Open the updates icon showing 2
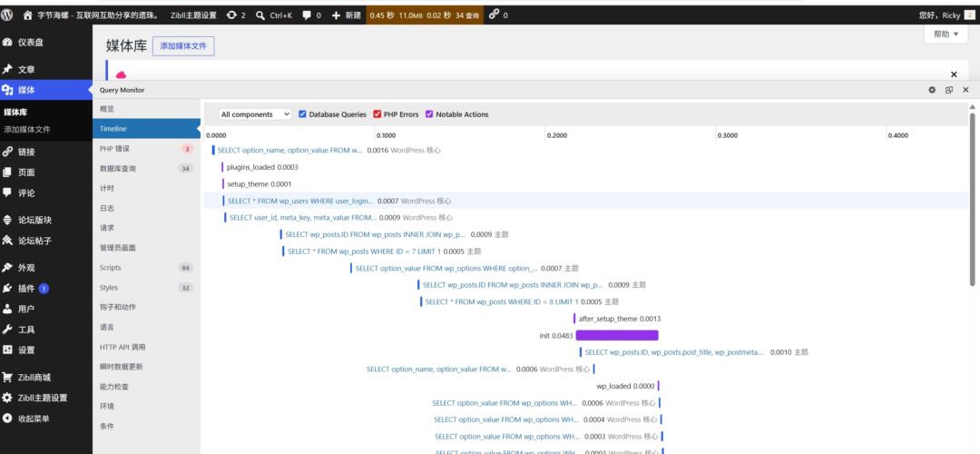This screenshot has width=980, height=454. [232, 15]
